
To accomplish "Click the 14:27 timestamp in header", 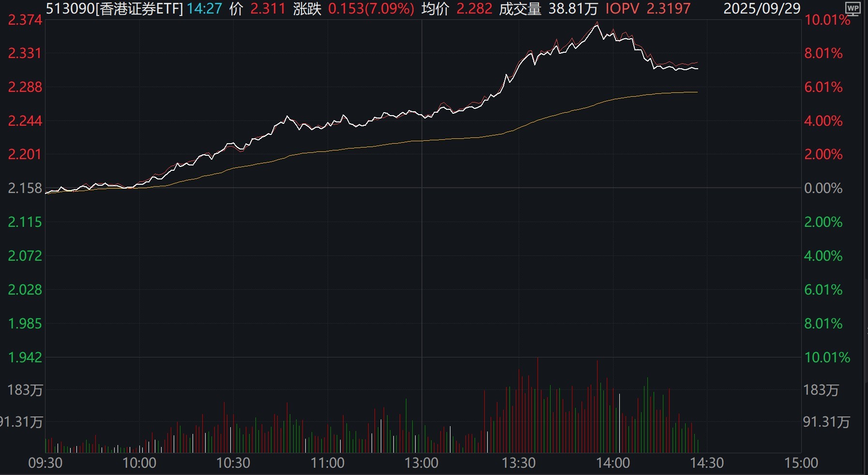I will click(x=204, y=9).
